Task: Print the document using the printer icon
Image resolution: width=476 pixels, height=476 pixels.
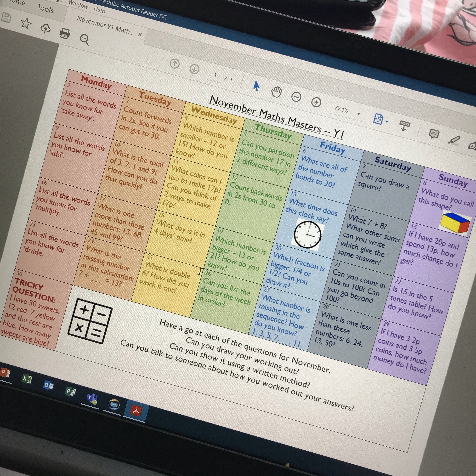Action: click(65, 33)
